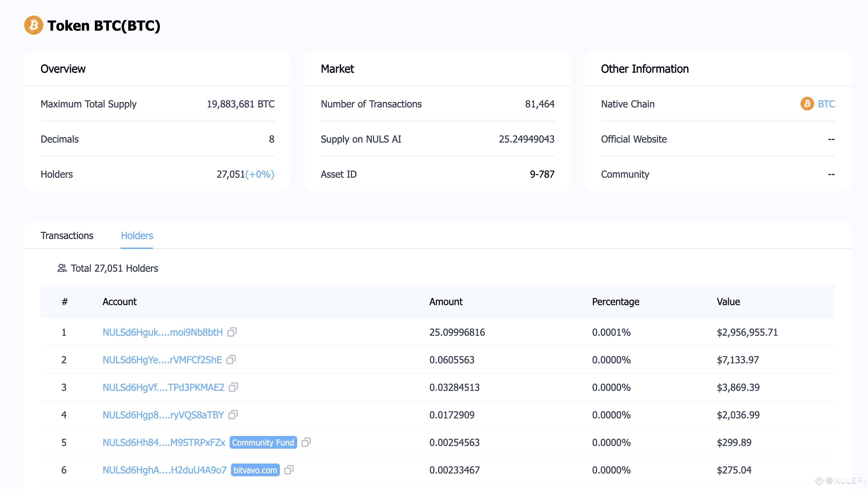Switch to the Transactions tab
The image size is (868, 489).
click(67, 236)
